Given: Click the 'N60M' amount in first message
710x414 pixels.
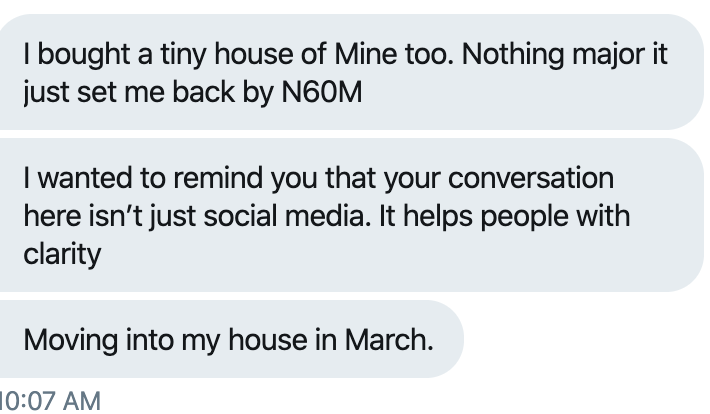Looking at the screenshot, I should coord(321,92).
